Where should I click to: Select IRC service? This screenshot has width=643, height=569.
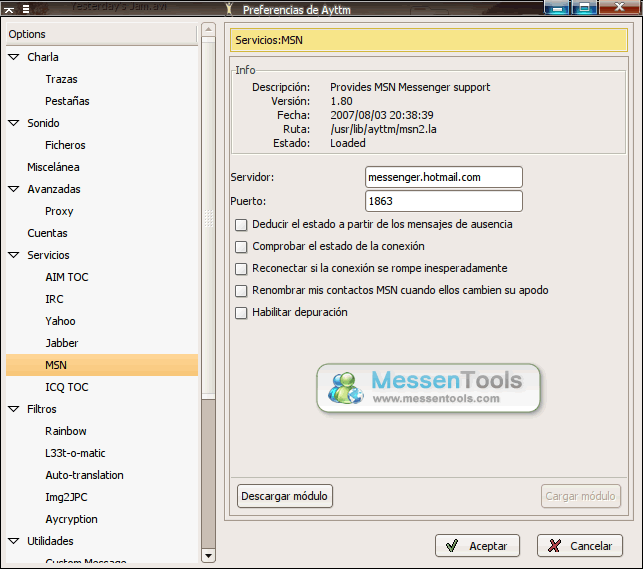pyautogui.click(x=54, y=299)
